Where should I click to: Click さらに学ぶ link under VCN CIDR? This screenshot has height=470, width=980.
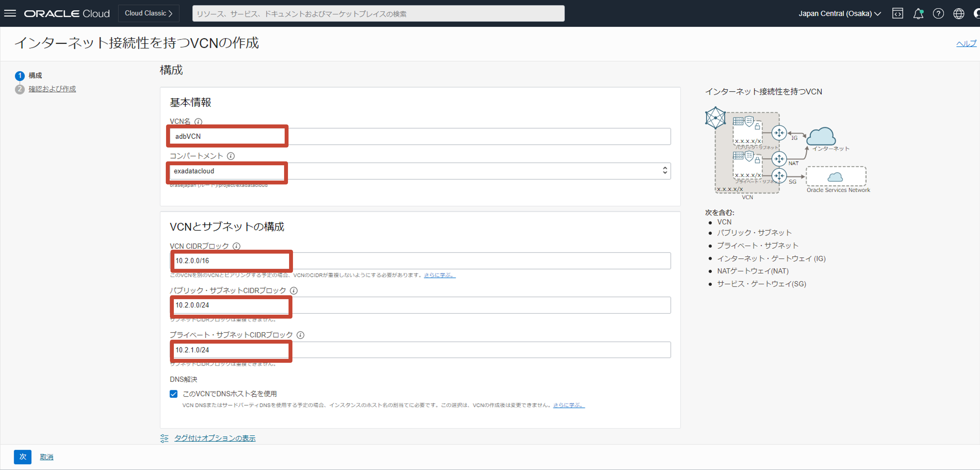point(439,275)
